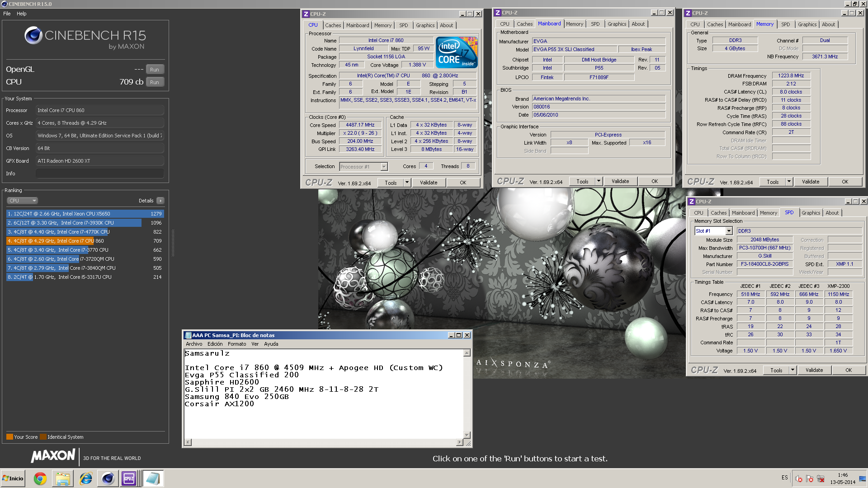Open Tools dropdown arrow in Memory CPU-Z window
Screen dimensions: 868x488
[x=789, y=182]
